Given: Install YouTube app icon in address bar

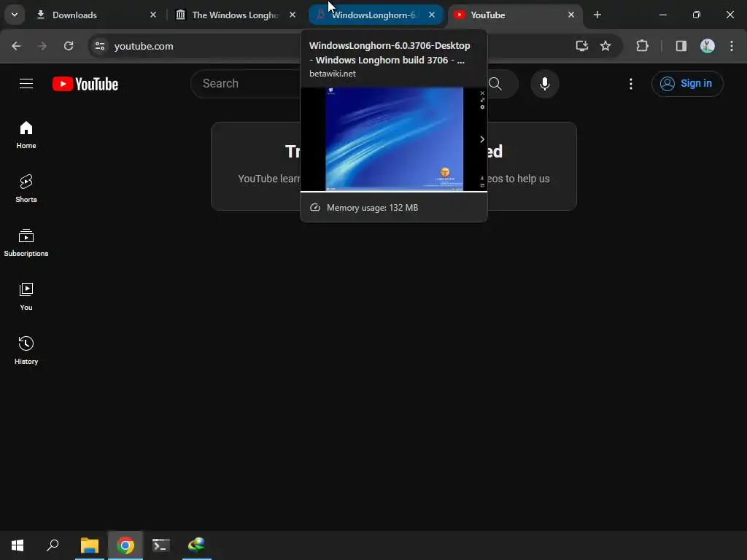Looking at the screenshot, I should 581,46.
